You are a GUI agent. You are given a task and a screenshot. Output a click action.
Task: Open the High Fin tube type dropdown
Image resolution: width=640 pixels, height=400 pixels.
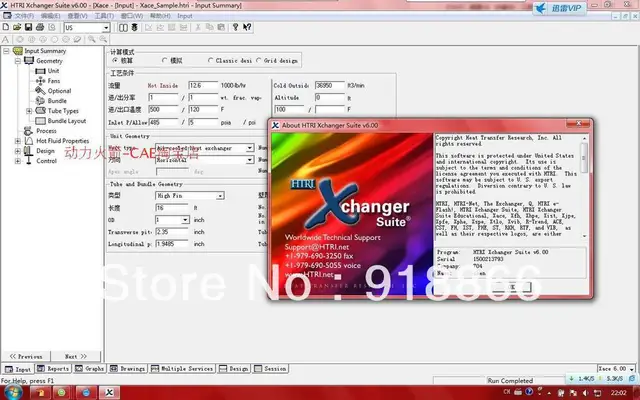pos(220,196)
